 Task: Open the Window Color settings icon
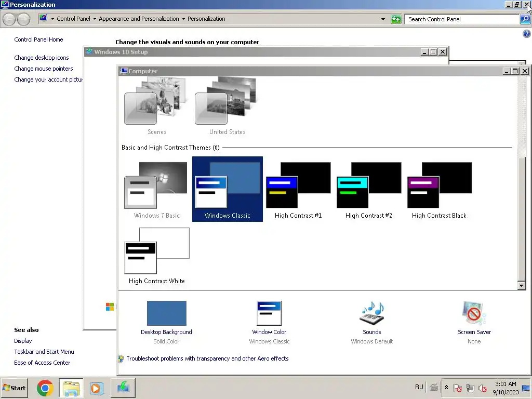269,313
